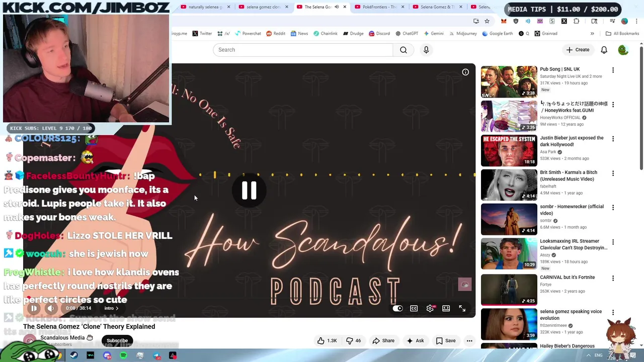This screenshot has height=362, width=644.
Task: Toggle the autoplay switch in player
Action: [x=397, y=308]
